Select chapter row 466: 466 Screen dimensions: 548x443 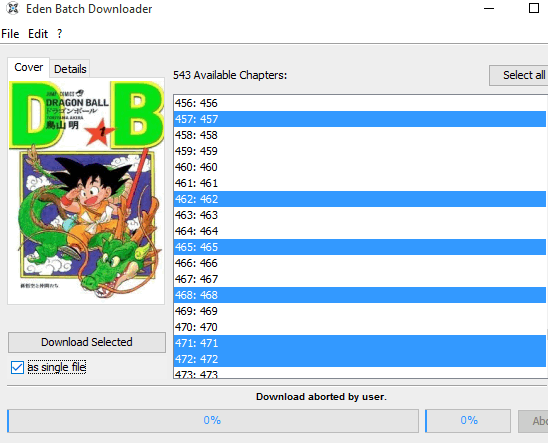pyautogui.click(x=360, y=263)
